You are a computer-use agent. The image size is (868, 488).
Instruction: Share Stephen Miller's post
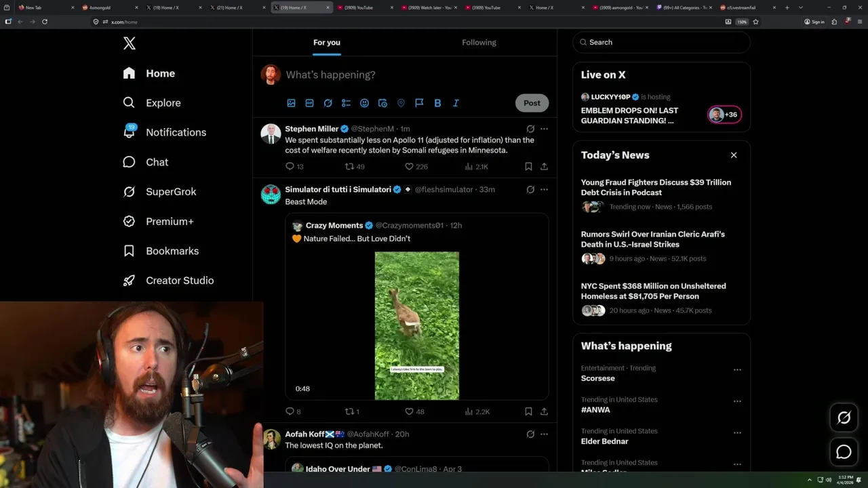[x=544, y=166]
